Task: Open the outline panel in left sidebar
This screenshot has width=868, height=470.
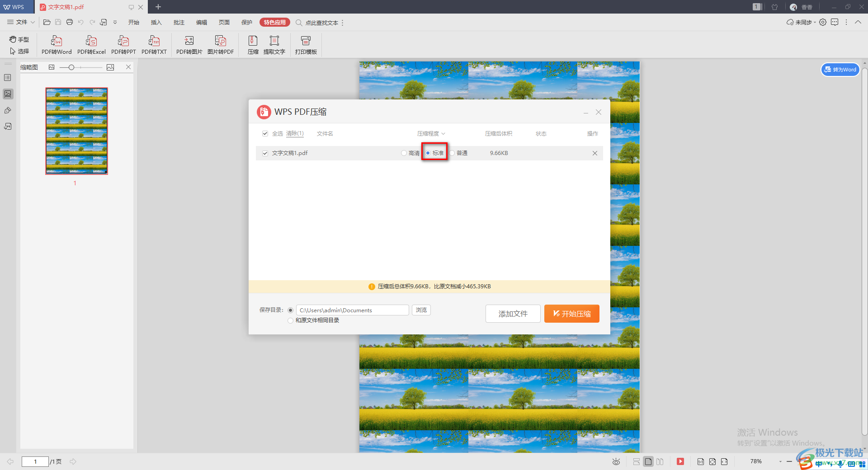Action: [8, 78]
